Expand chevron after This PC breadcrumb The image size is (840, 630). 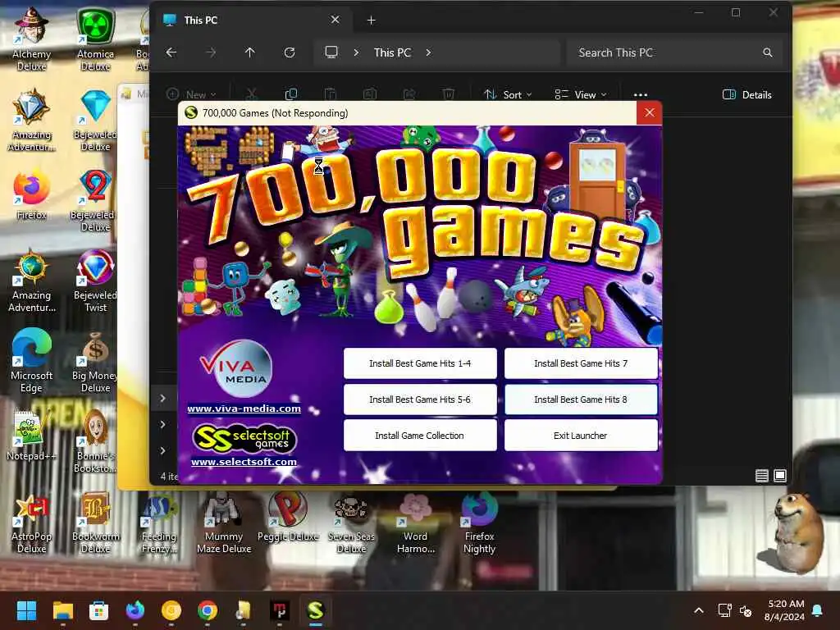(x=428, y=52)
